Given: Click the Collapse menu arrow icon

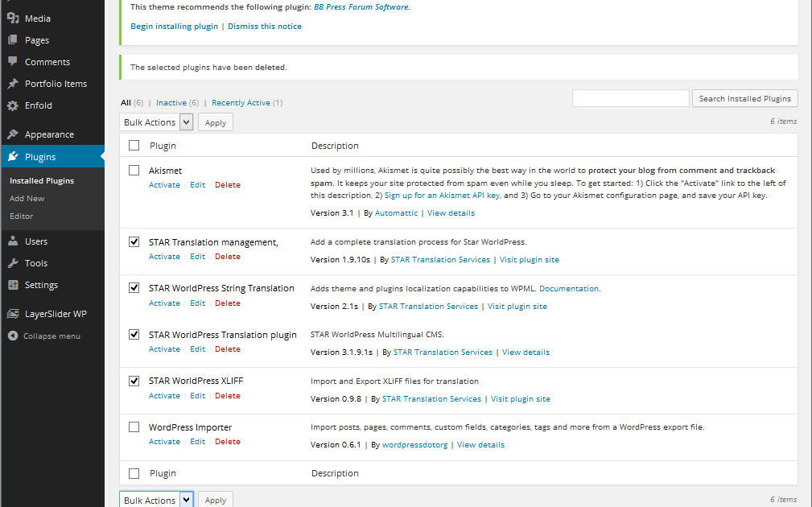Looking at the screenshot, I should (13, 336).
